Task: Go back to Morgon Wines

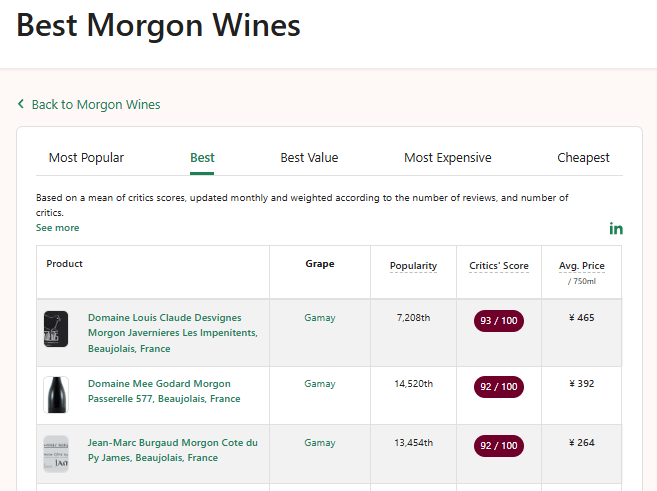Action: [95, 104]
